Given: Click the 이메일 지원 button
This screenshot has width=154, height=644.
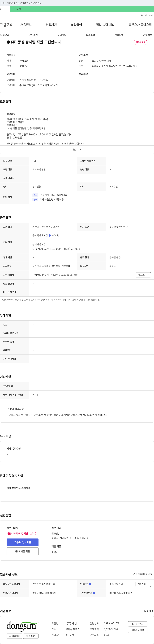Looking at the screenshot, I should click(22, 551).
